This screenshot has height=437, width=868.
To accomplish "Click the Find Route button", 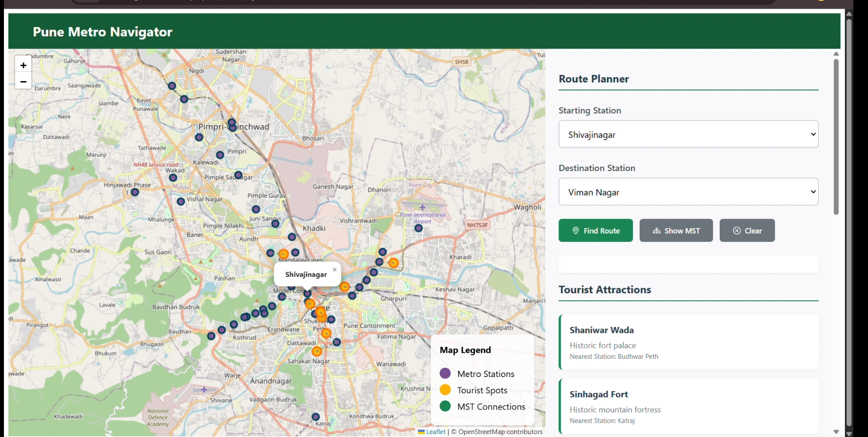I will 596,231.
